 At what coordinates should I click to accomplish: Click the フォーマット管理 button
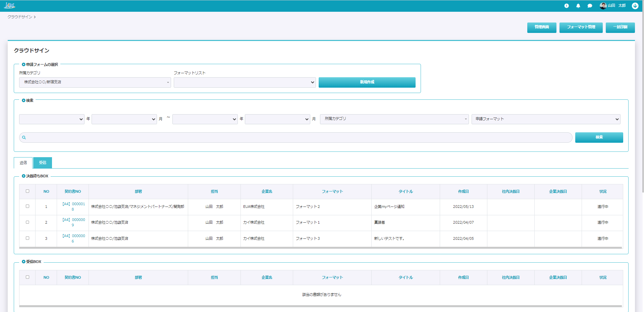click(x=581, y=27)
